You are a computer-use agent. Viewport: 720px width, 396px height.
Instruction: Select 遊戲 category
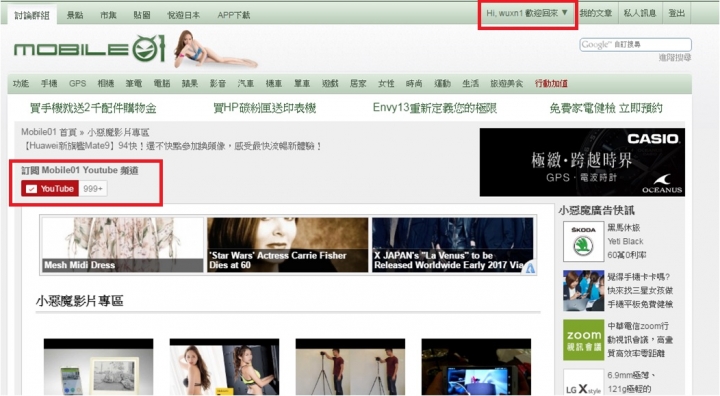330,84
